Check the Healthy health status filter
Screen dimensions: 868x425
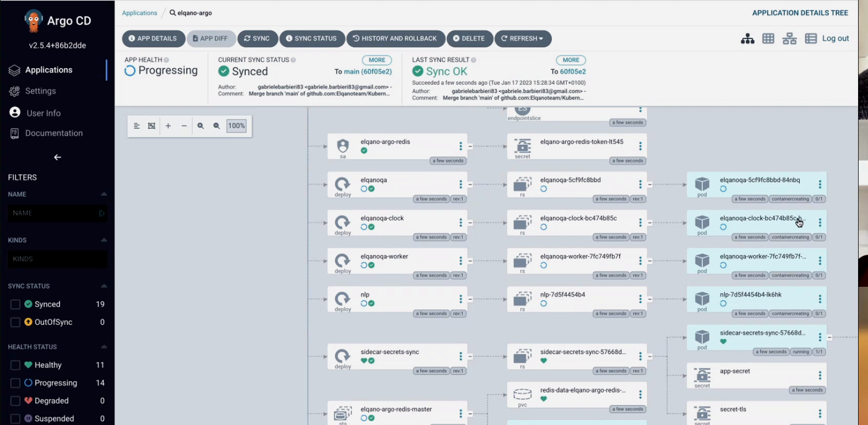coord(15,365)
